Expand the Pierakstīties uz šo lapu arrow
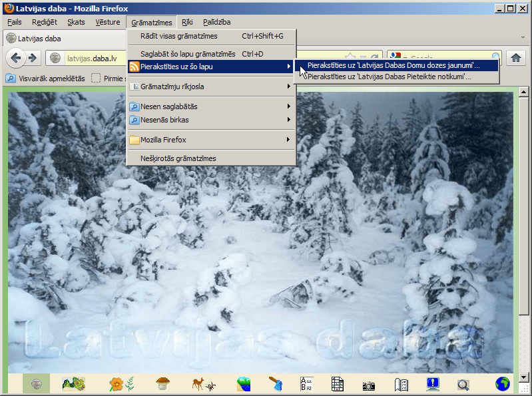This screenshot has height=396, width=532. [288, 67]
